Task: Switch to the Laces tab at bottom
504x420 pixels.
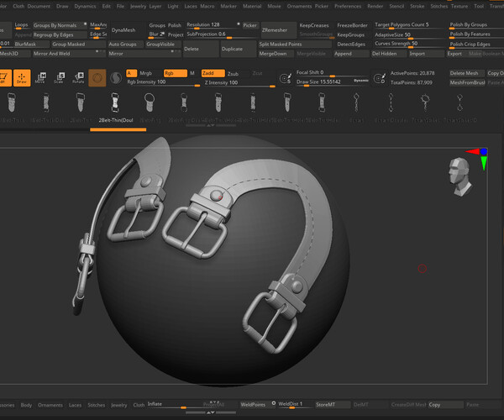Action: [75, 405]
